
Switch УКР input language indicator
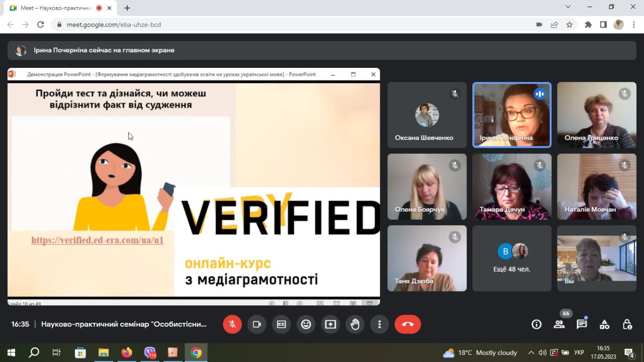(579, 352)
